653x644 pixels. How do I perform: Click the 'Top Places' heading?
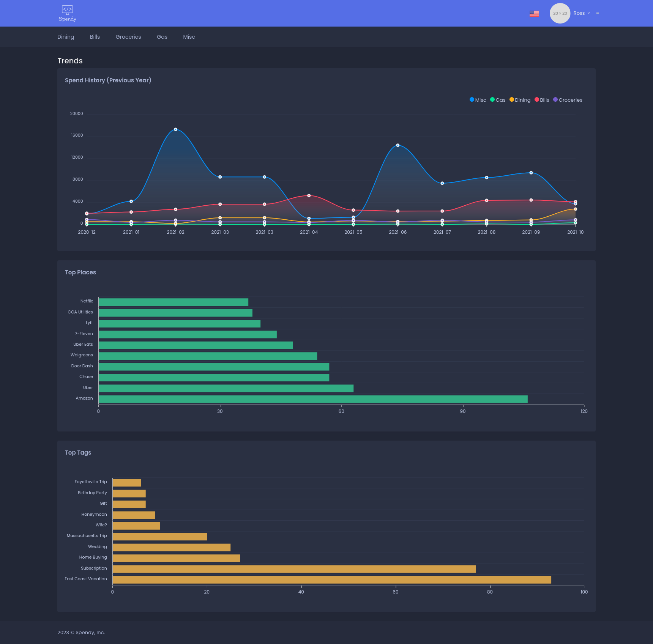pos(80,272)
